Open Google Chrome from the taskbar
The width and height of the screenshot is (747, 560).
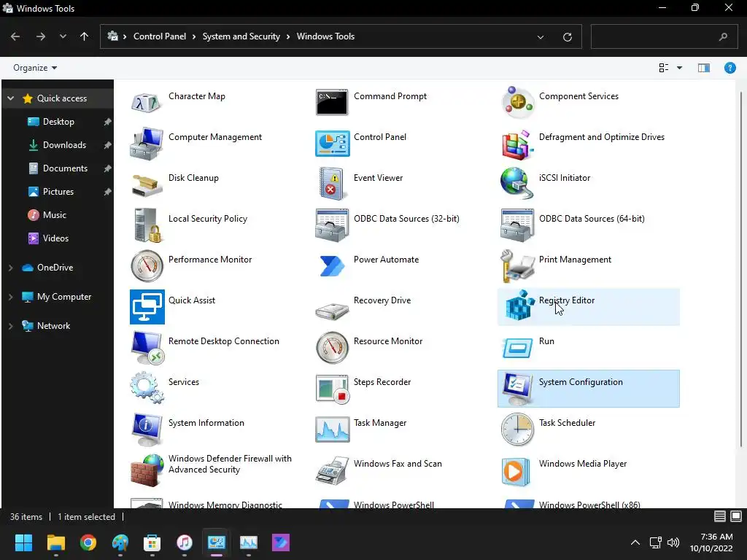[x=88, y=542]
